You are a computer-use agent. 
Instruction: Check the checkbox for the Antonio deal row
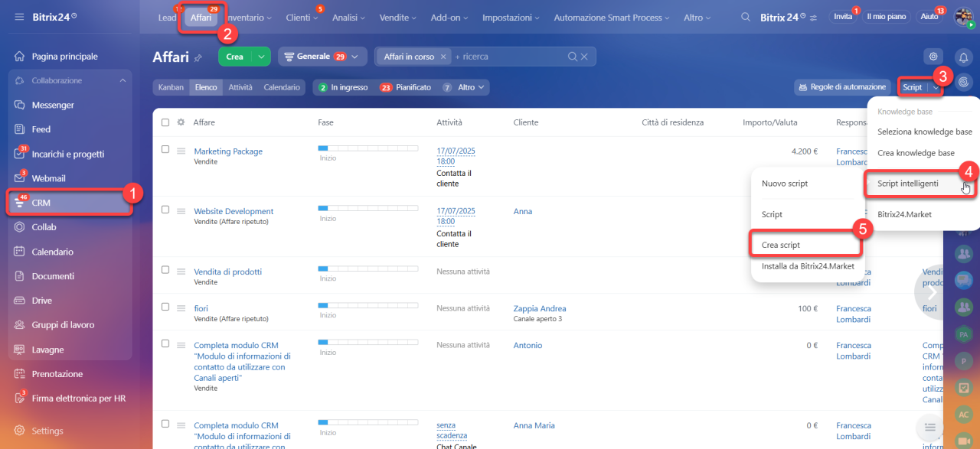[x=165, y=343]
